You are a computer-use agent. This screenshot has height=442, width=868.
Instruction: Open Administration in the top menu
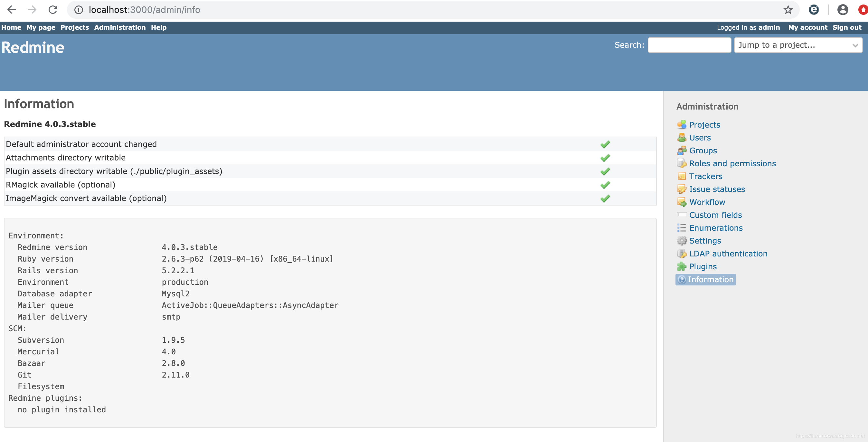pos(120,27)
